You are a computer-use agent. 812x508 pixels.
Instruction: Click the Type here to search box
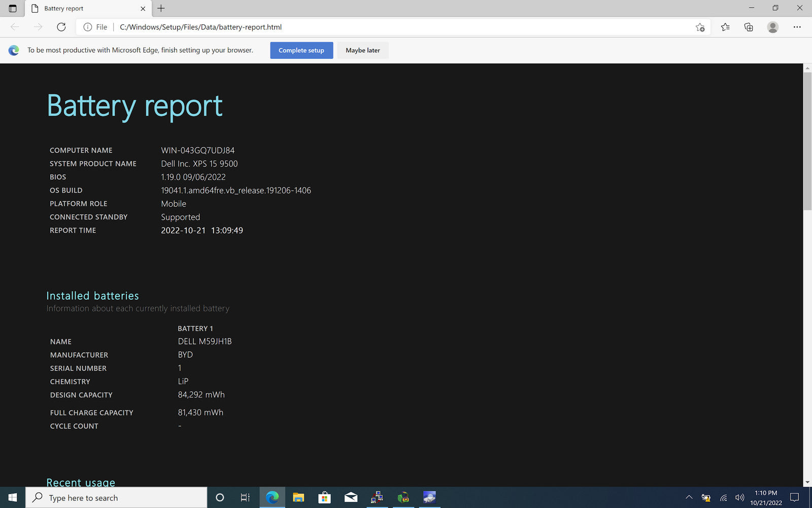click(x=116, y=498)
